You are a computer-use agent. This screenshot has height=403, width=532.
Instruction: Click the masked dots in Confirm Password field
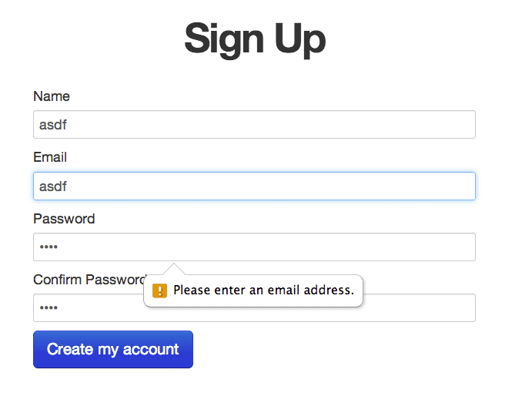[x=49, y=308]
